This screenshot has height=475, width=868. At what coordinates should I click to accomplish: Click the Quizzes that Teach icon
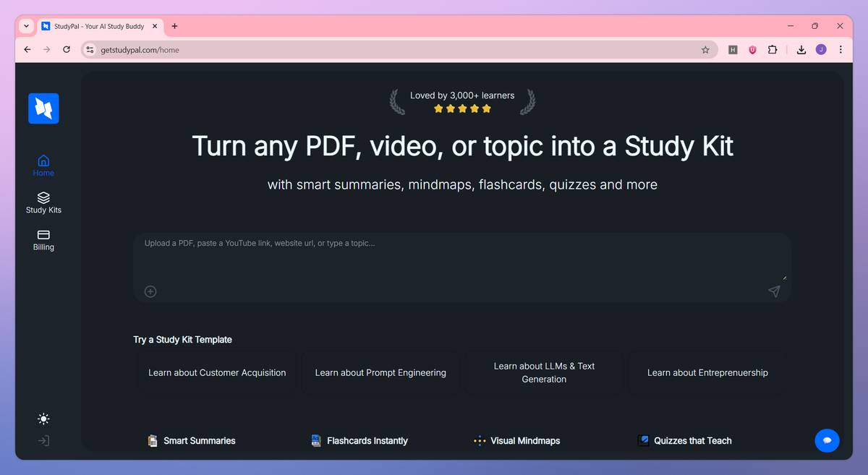(644, 441)
